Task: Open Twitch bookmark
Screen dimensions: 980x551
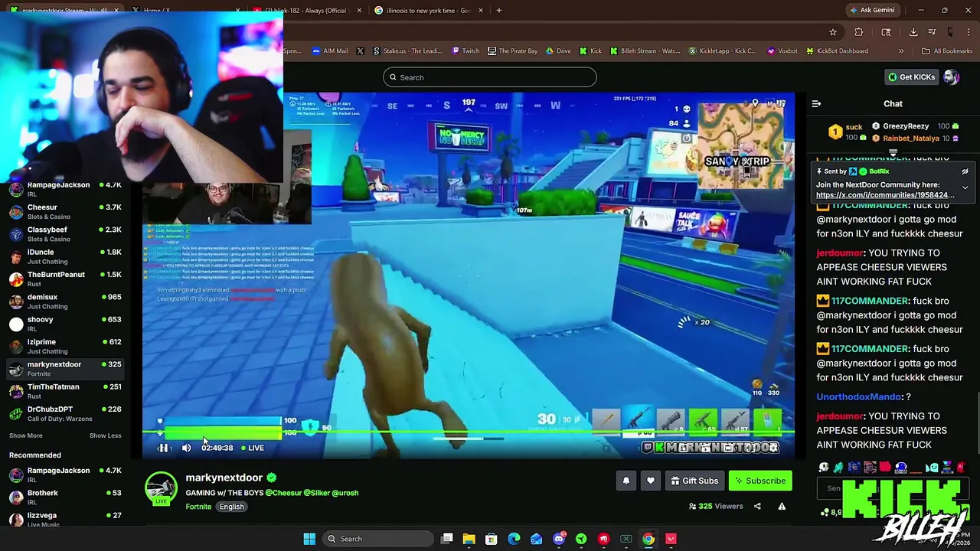Action: 465,51
